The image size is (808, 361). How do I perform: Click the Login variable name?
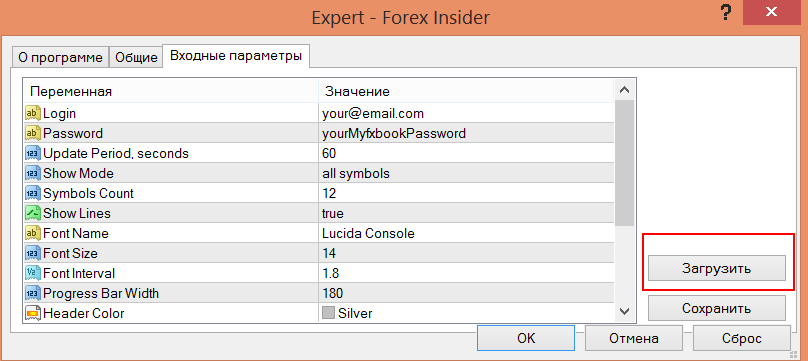point(59,113)
